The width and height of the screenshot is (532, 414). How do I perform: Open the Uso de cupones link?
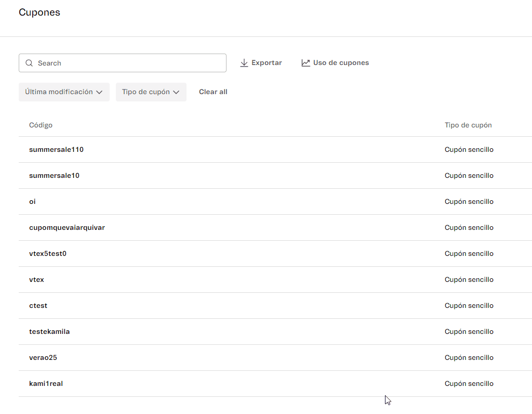tap(341, 63)
